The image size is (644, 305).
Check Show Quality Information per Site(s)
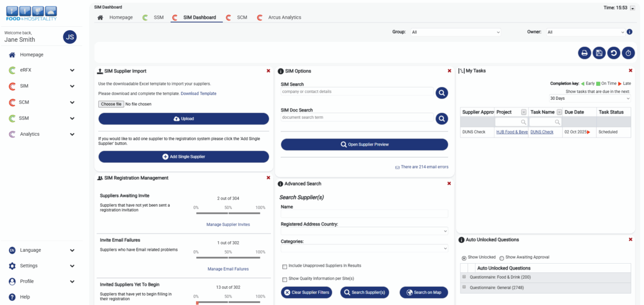point(284,279)
